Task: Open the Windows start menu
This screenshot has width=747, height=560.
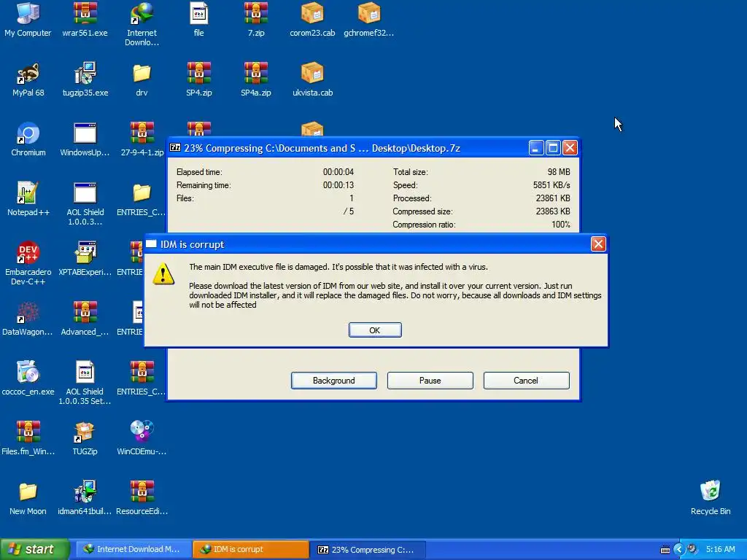Action: pyautogui.click(x=35, y=549)
